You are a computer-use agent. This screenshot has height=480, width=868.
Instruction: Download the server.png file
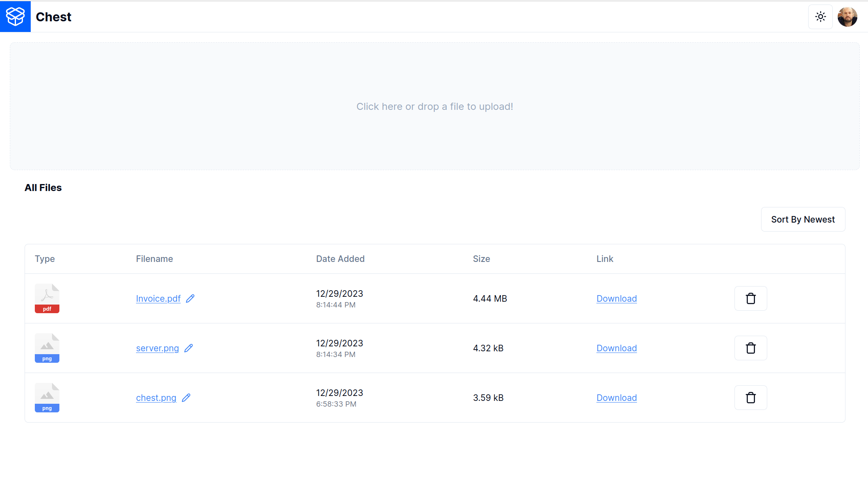pyautogui.click(x=616, y=348)
